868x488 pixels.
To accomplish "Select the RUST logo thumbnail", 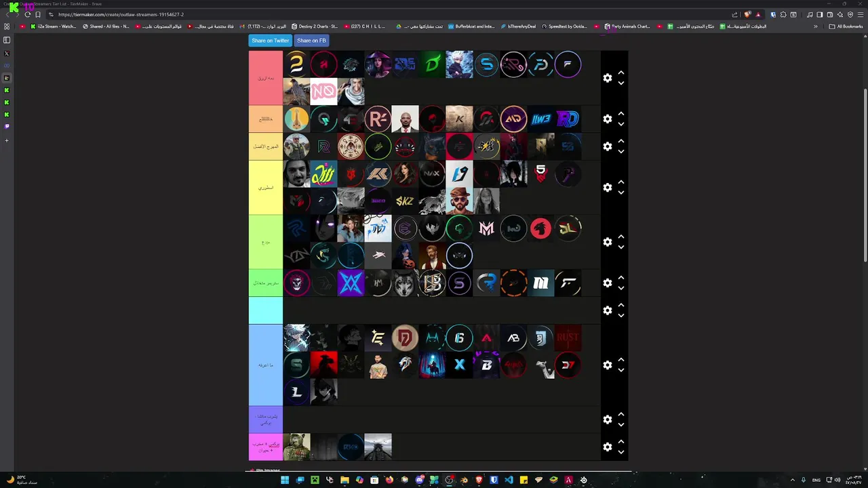I will [568, 338].
